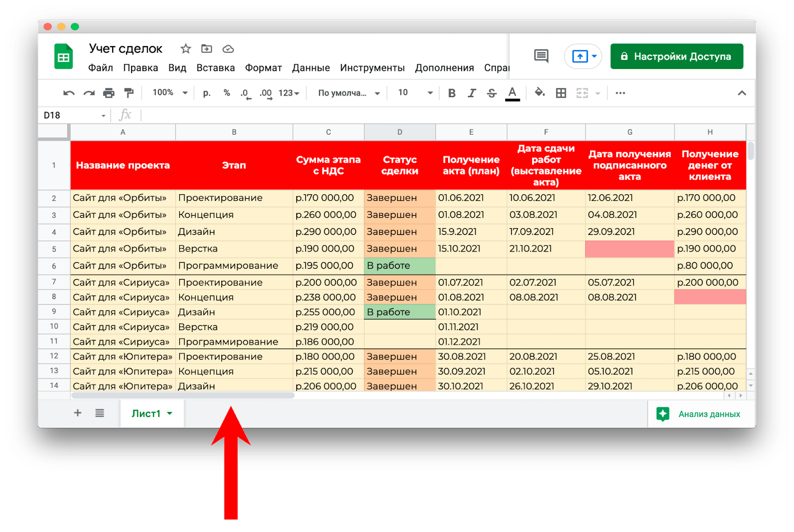
Task: Click the Print icon
Action: [x=109, y=93]
